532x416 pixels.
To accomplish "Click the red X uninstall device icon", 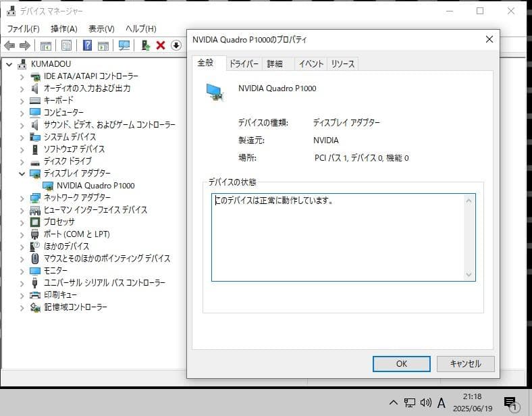I will pyautogui.click(x=161, y=45).
